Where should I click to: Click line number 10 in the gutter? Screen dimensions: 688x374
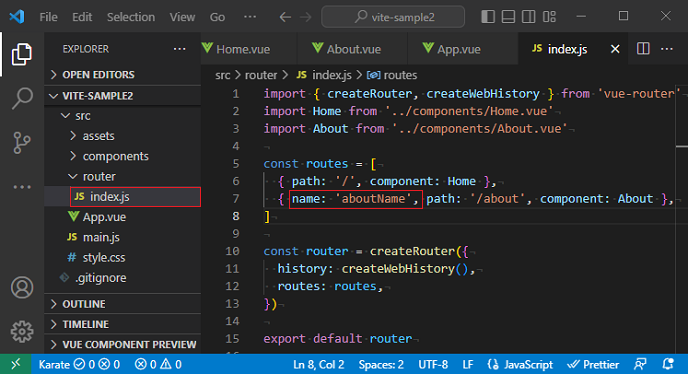click(233, 251)
